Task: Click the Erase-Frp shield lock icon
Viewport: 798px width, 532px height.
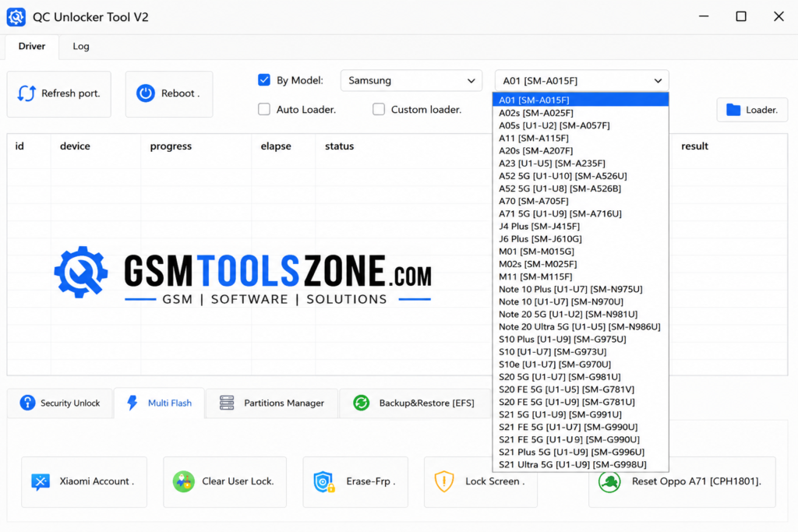Action: 324,481
